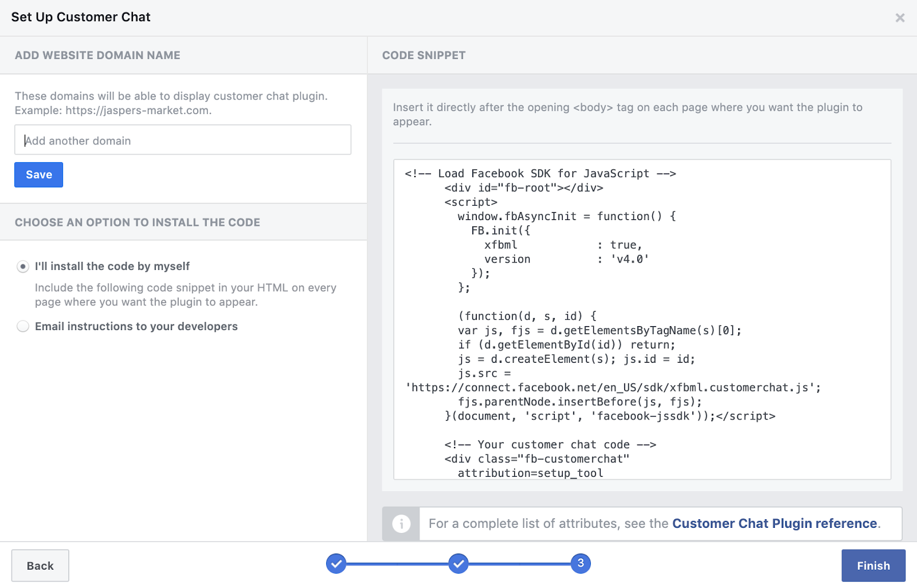The height and width of the screenshot is (588, 917).
Task: Click the xfbml.customerchat.js URL line in the snippet
Action: pos(613,388)
